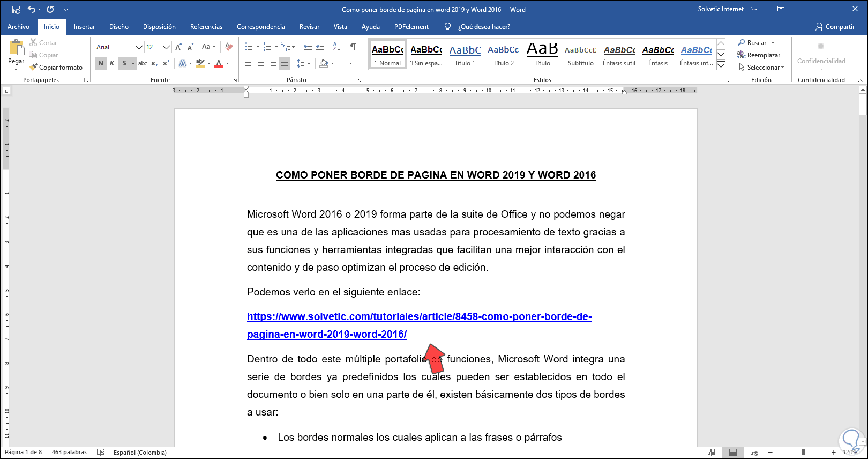The width and height of the screenshot is (868, 459).
Task: Redo the last action
Action: [50, 9]
